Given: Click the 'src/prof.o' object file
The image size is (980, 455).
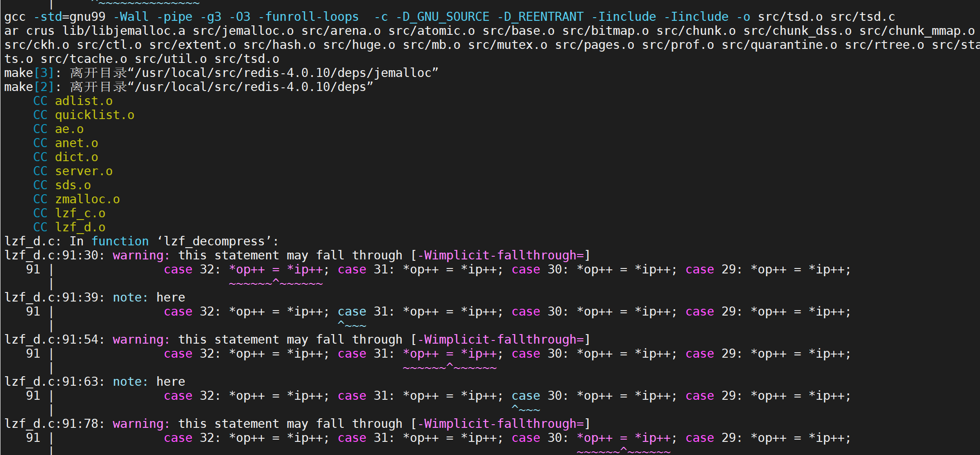Looking at the screenshot, I should point(678,45).
